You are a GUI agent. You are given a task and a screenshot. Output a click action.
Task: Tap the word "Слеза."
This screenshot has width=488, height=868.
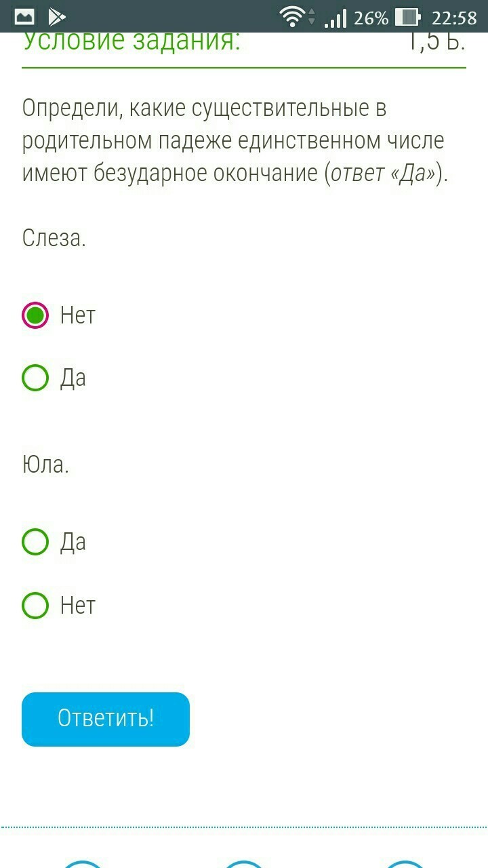tap(54, 238)
